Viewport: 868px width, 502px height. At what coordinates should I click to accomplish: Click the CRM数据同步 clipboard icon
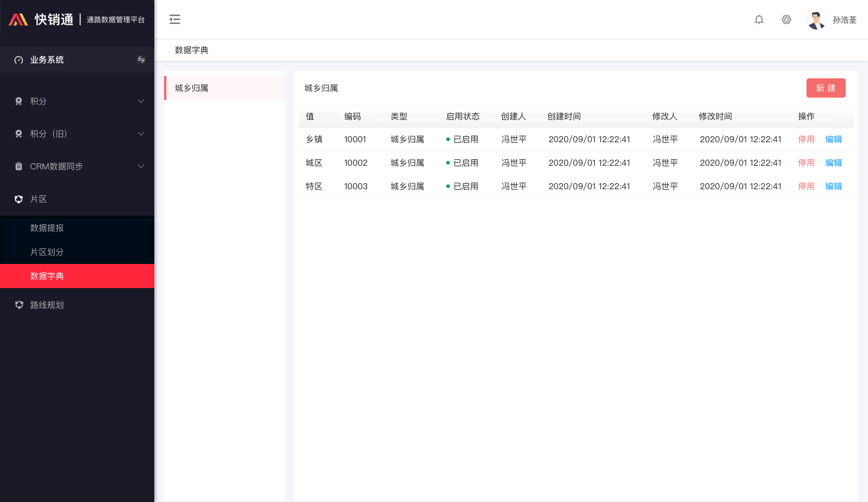click(x=19, y=166)
